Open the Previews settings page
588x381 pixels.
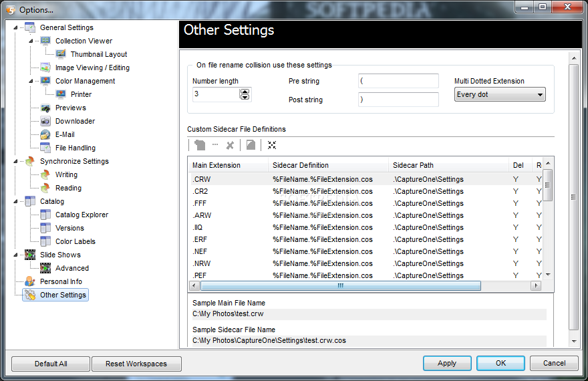click(71, 108)
